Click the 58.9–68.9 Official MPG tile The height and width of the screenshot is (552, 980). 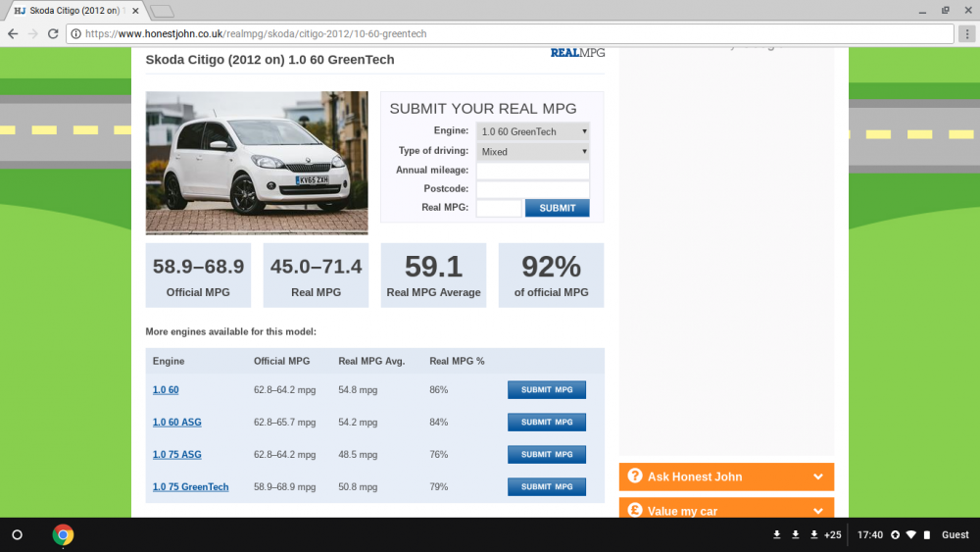(198, 276)
